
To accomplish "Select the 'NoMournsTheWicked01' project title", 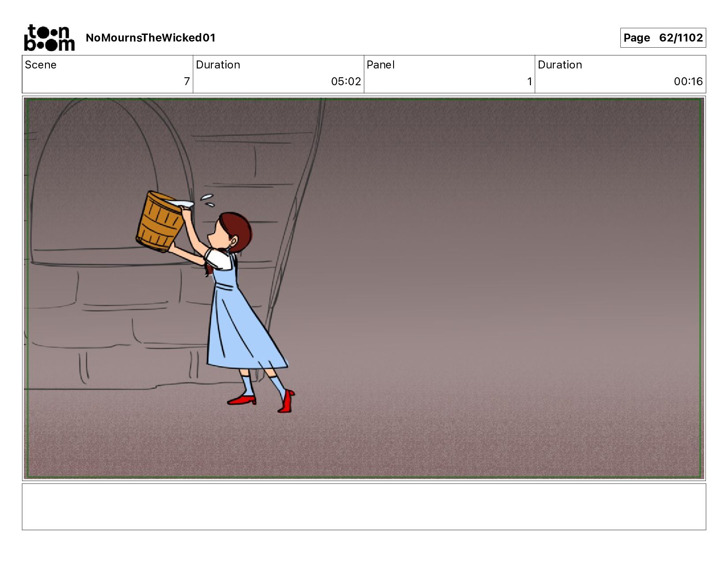I will (x=150, y=38).
